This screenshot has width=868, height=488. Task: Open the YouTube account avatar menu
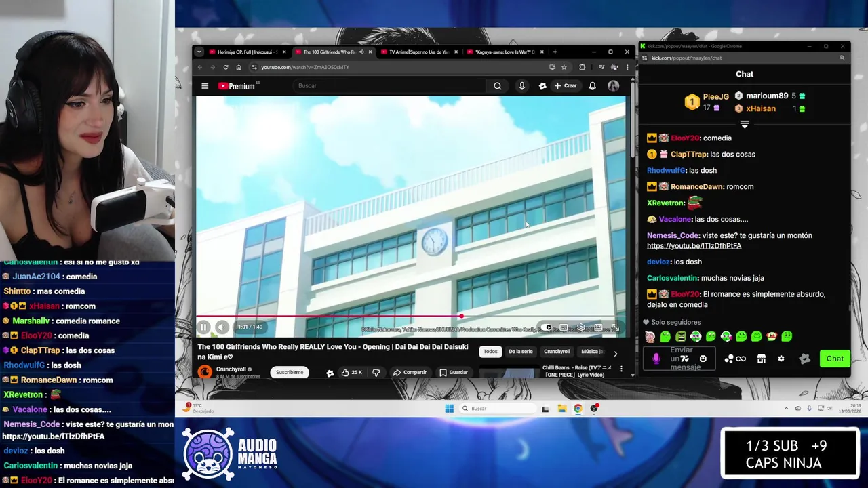[x=613, y=86]
